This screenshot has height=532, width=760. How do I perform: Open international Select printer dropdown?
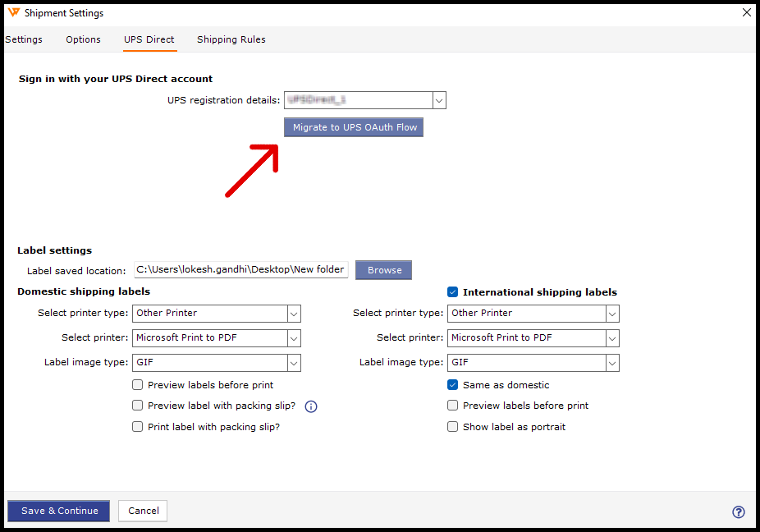point(611,338)
